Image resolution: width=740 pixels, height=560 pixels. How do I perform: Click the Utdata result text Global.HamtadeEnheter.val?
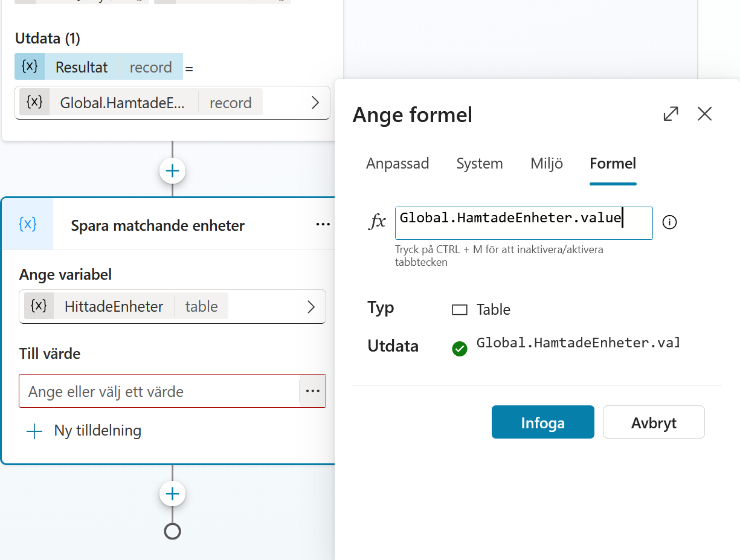[x=578, y=343]
